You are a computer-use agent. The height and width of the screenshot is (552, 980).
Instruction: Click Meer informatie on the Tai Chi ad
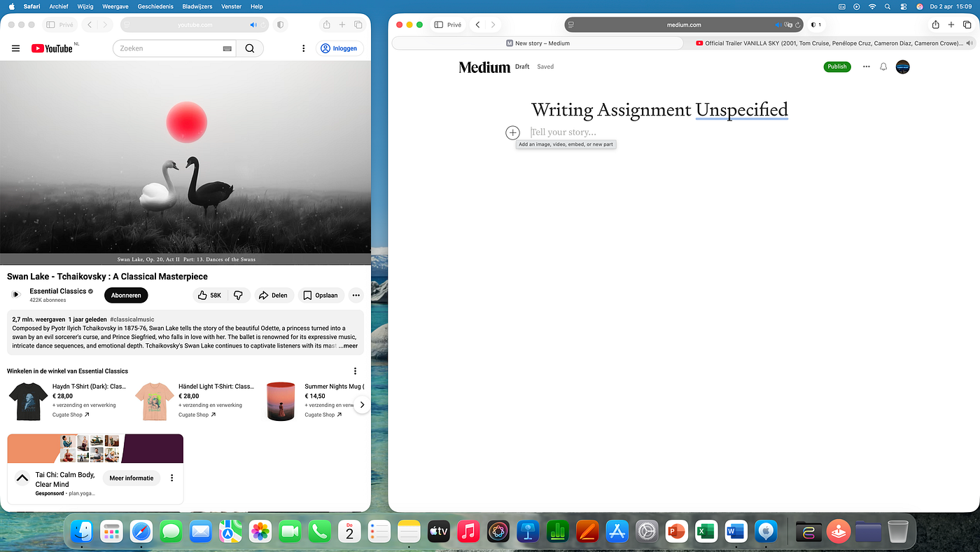click(x=132, y=478)
